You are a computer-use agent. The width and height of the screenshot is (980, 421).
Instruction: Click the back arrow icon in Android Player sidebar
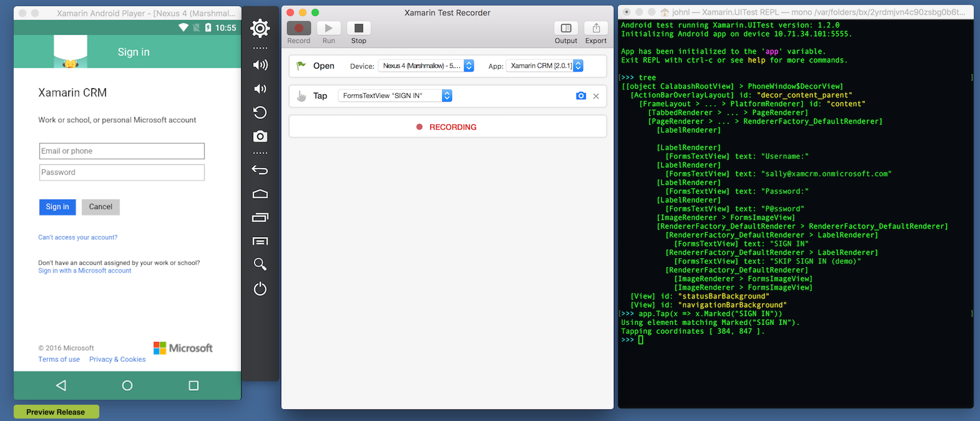pyautogui.click(x=260, y=170)
